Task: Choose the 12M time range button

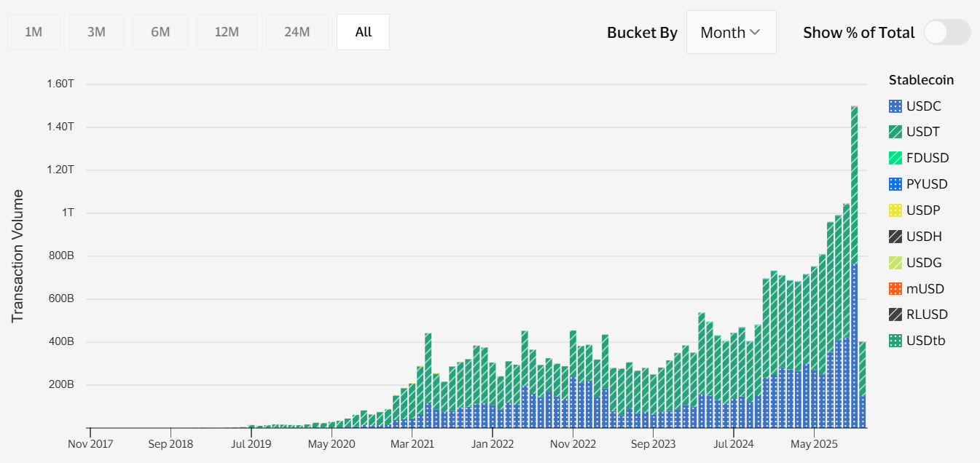Action: point(227,32)
